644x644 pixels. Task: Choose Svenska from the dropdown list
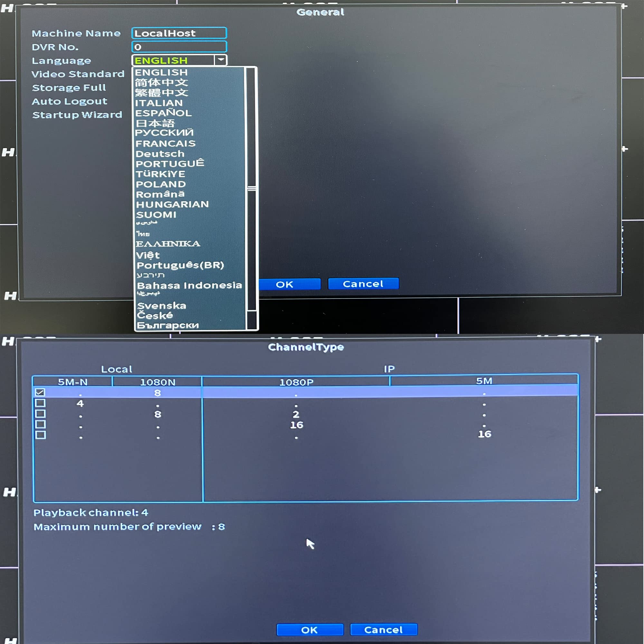161,306
